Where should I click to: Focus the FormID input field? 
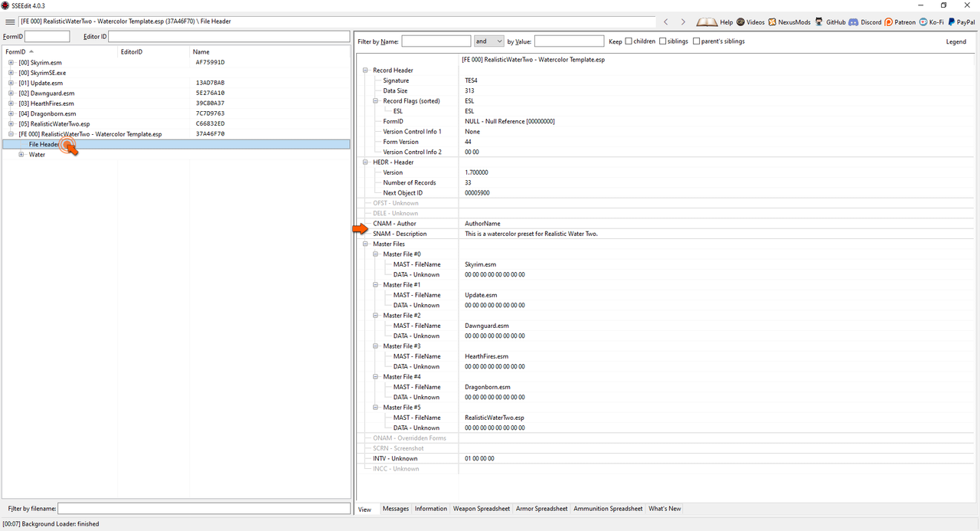point(47,37)
